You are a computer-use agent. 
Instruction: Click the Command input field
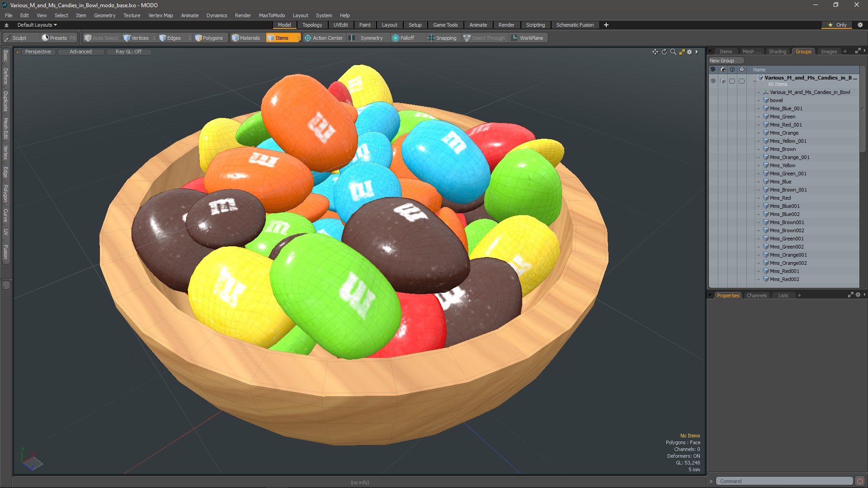coord(784,481)
